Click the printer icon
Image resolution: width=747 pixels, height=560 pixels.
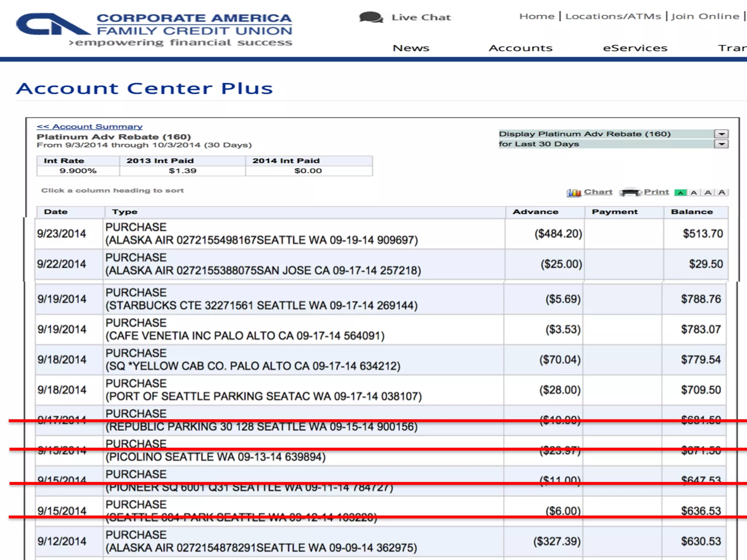pos(630,192)
